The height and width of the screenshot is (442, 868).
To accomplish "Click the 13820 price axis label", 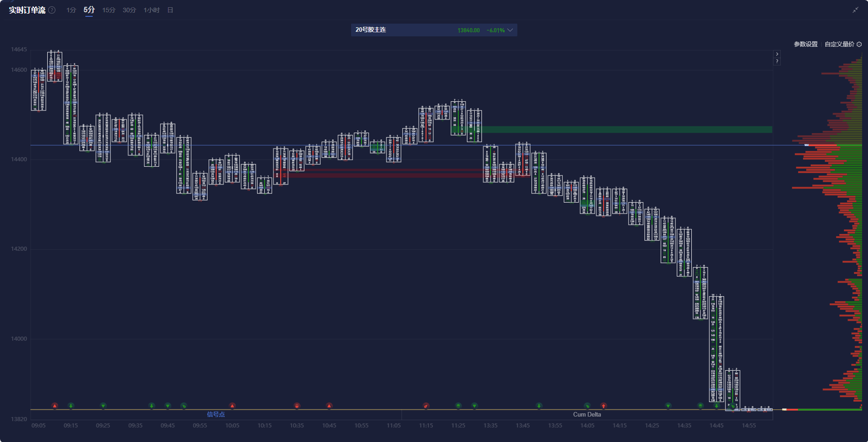I will [x=19, y=419].
